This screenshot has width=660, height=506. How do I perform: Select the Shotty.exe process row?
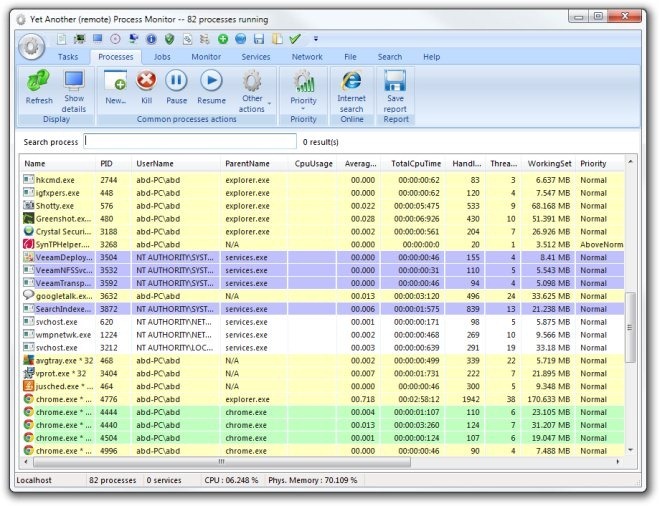click(322, 206)
